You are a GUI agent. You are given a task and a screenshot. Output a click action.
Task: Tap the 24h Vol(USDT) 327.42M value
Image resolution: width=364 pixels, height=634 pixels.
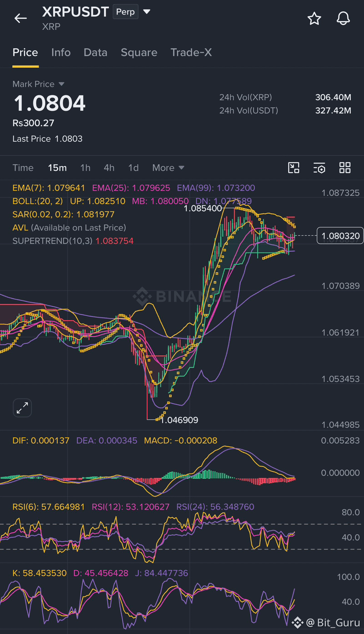pos(333,110)
